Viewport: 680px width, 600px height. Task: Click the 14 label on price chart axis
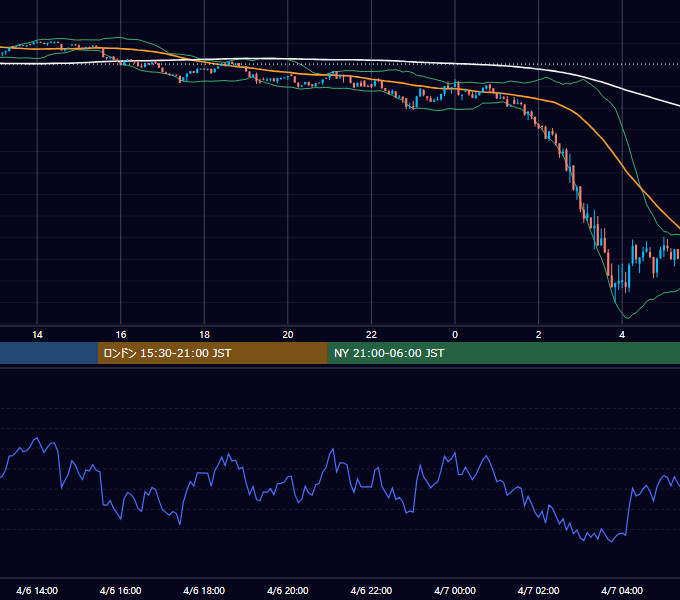[x=37, y=335]
